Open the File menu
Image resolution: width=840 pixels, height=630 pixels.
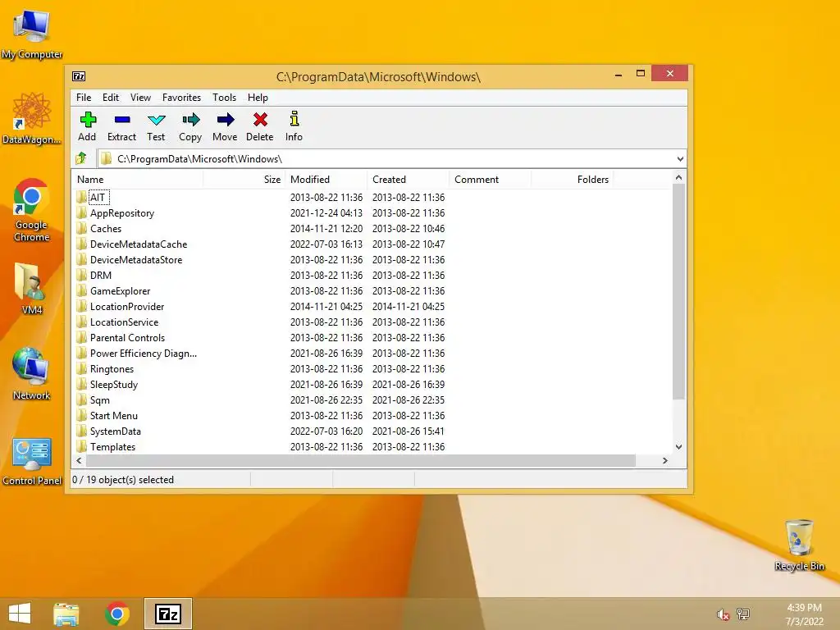pyautogui.click(x=84, y=98)
